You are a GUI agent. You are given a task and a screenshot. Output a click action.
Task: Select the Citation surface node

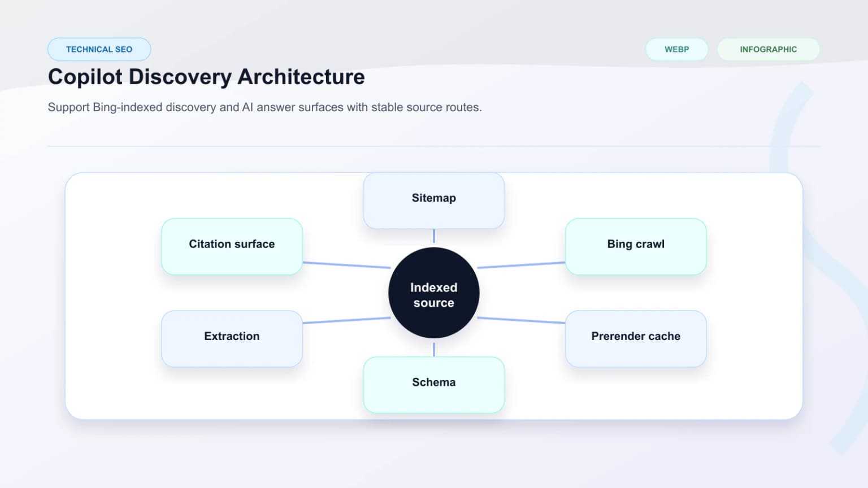pyautogui.click(x=232, y=247)
